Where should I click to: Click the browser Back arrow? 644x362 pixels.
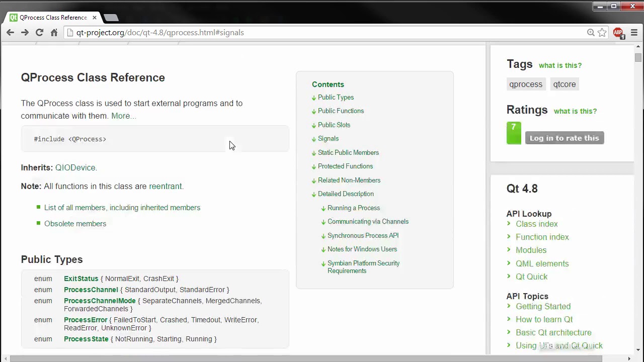pos(10,33)
